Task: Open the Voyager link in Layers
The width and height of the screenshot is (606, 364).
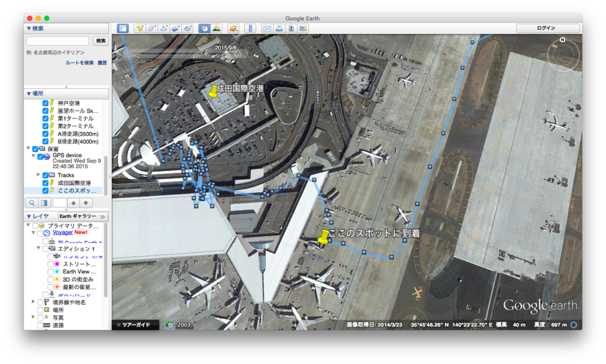Action: pyautogui.click(x=63, y=232)
